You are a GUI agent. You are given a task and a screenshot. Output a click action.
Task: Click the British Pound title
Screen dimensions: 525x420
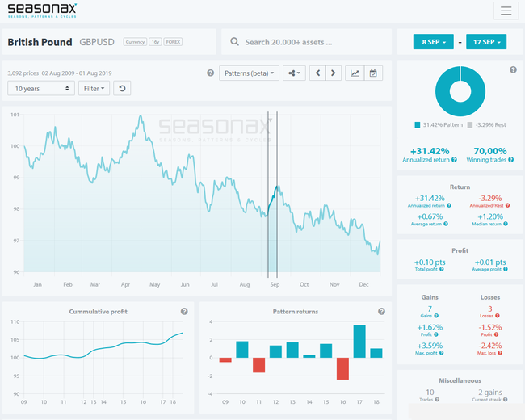pyautogui.click(x=40, y=42)
